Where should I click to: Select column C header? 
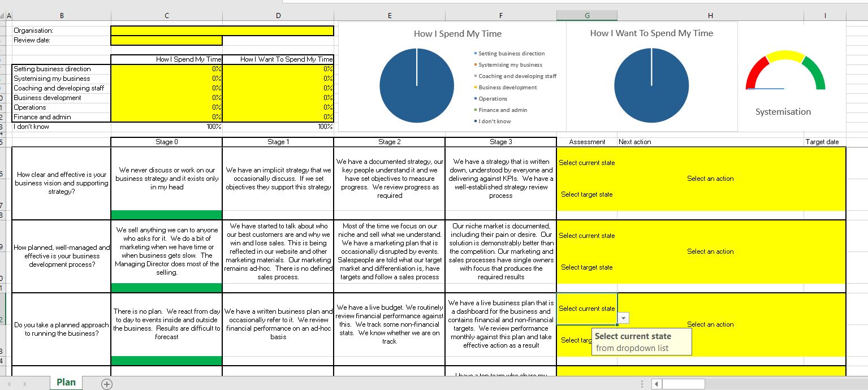tap(167, 16)
